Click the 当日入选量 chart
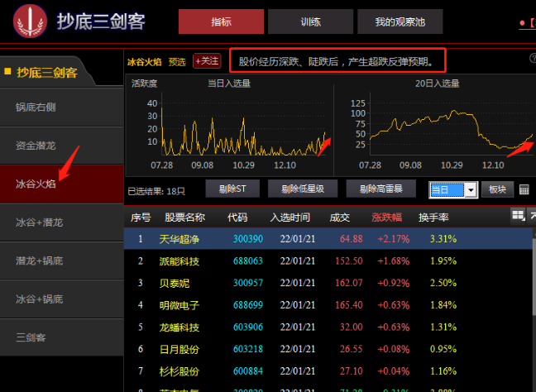536x392 pixels. tap(229, 126)
